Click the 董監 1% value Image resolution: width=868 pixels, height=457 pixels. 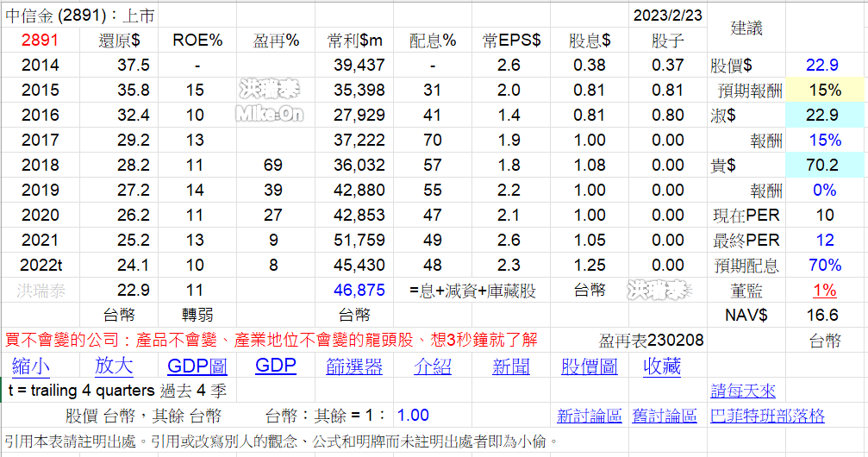(825, 291)
